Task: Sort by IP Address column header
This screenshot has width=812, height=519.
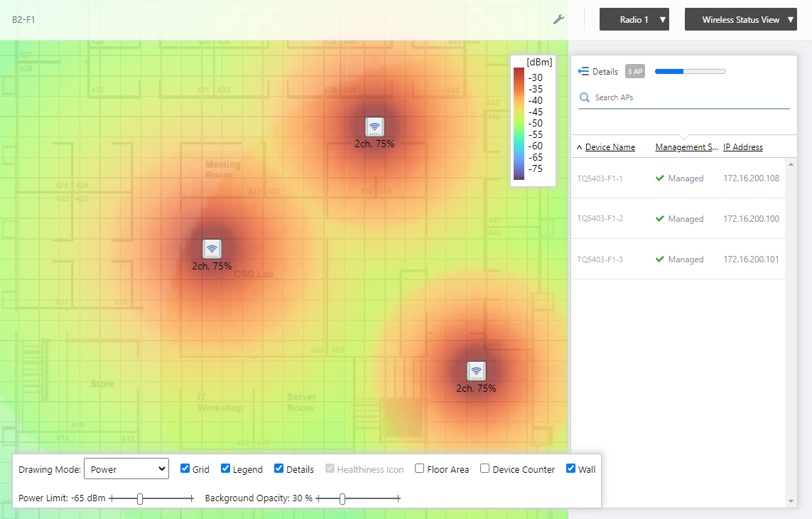Action: pyautogui.click(x=743, y=147)
